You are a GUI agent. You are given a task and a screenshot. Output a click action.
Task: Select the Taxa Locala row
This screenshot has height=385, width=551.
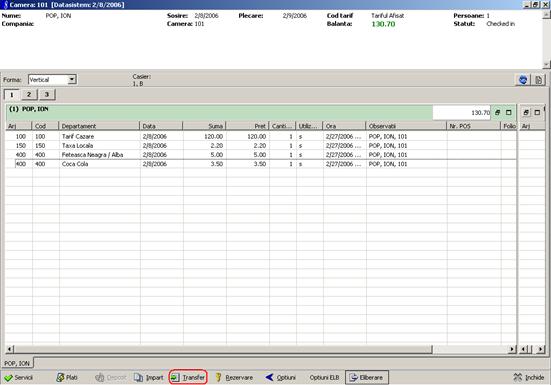click(261, 145)
